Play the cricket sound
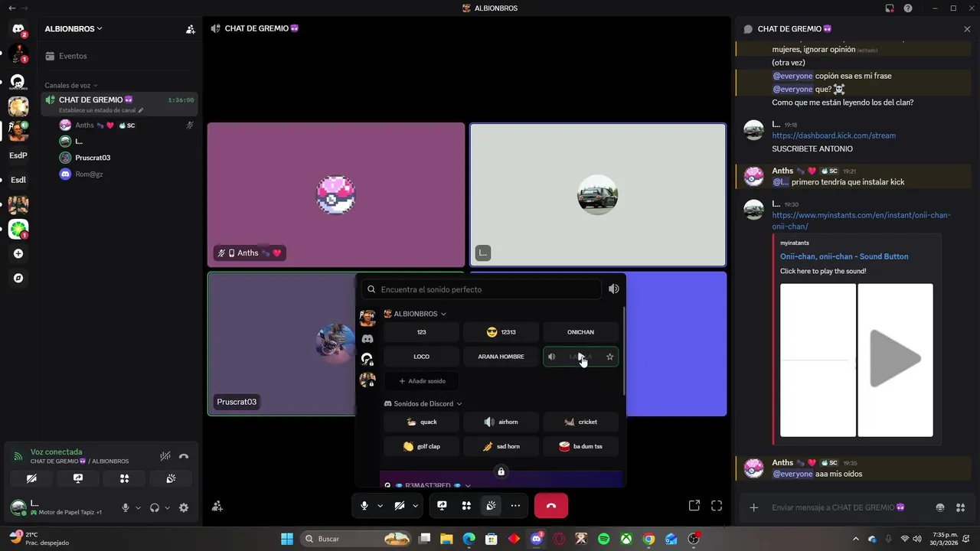Screen dimensions: 980x551 click(580, 422)
